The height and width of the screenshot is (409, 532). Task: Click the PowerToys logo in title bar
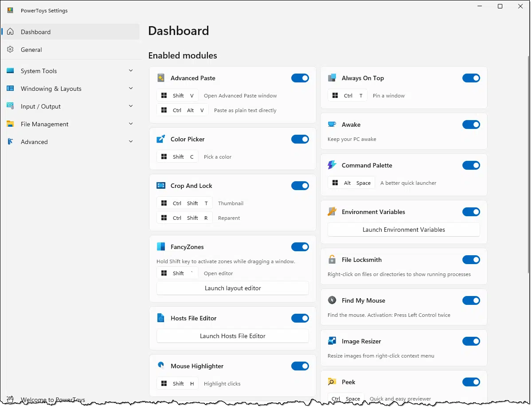[x=10, y=11]
